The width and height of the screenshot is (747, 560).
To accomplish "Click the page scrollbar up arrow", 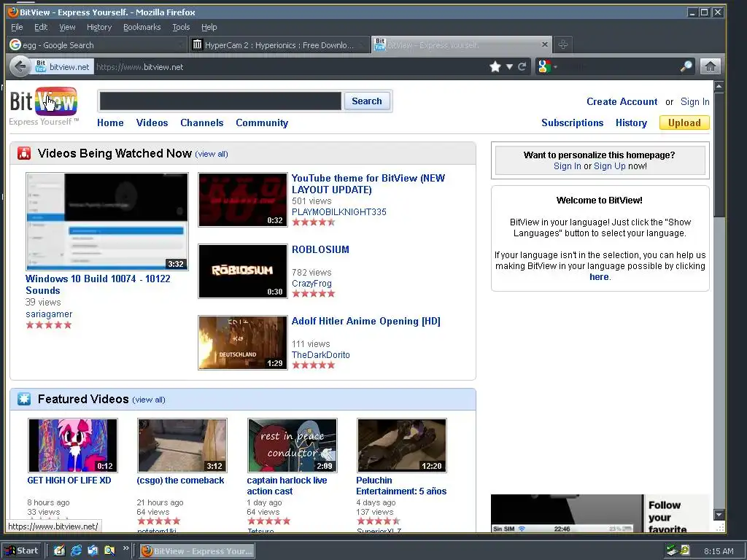I will [x=719, y=86].
